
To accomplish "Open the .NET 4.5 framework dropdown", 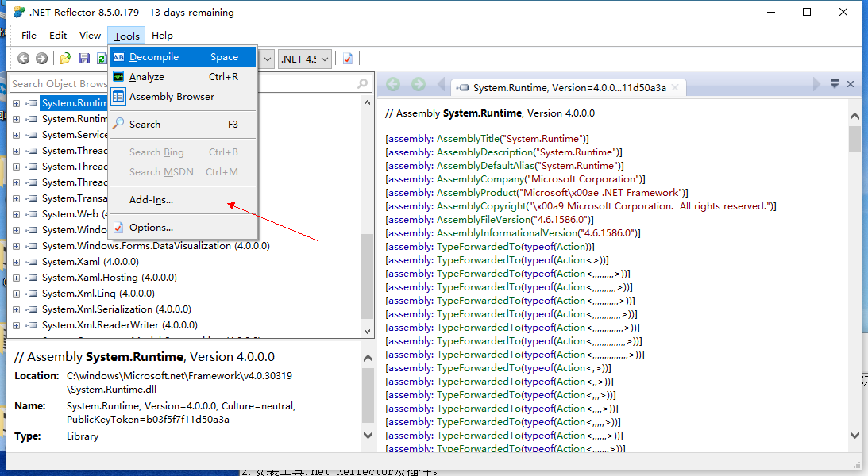I will tap(305, 59).
